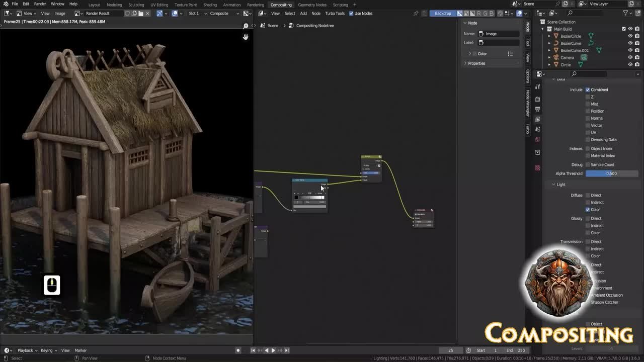
Task: Show the red channel backdrop (R)
Action: coord(478,14)
